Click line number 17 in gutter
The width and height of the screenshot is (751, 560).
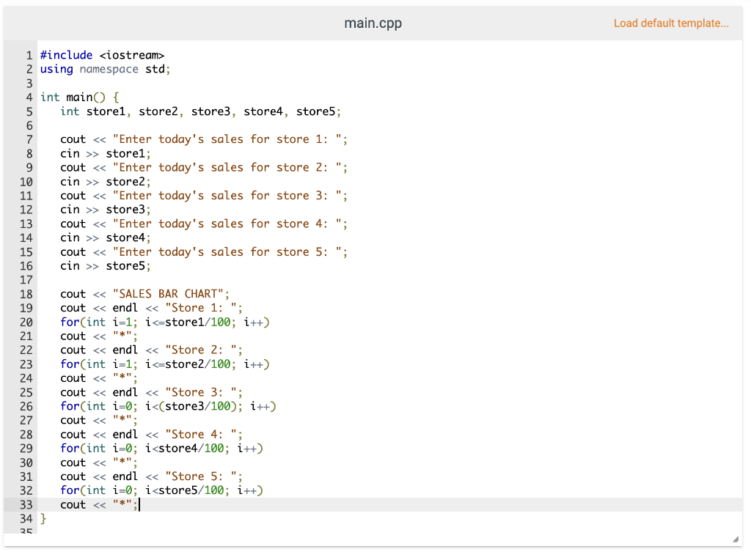(26, 280)
